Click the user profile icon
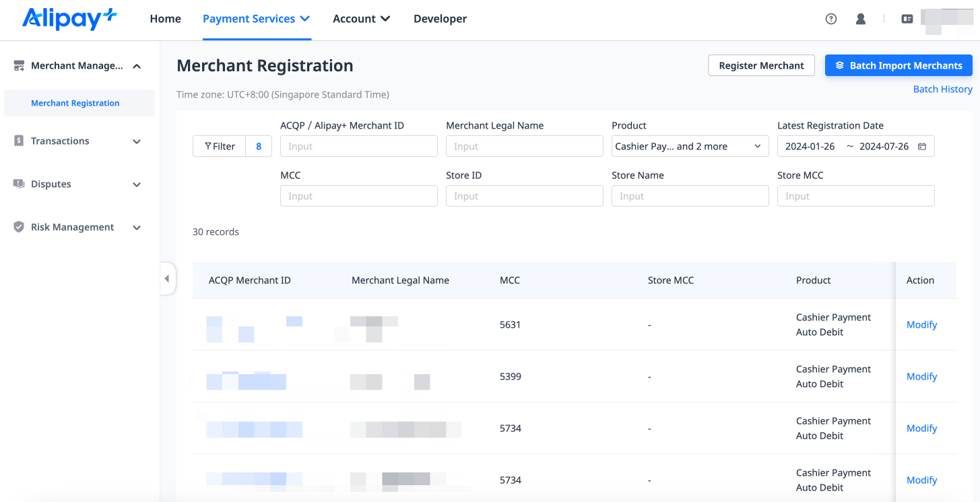This screenshot has height=502, width=980. (x=861, y=19)
